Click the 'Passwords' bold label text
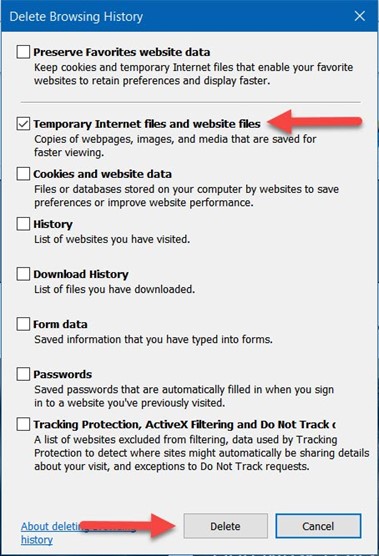The width and height of the screenshot is (379, 556). pos(63,374)
